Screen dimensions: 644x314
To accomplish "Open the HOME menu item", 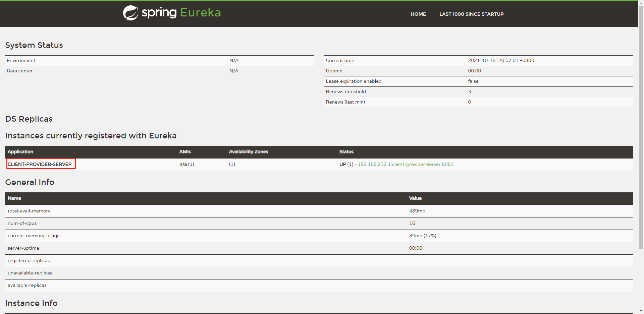I will coord(418,14).
